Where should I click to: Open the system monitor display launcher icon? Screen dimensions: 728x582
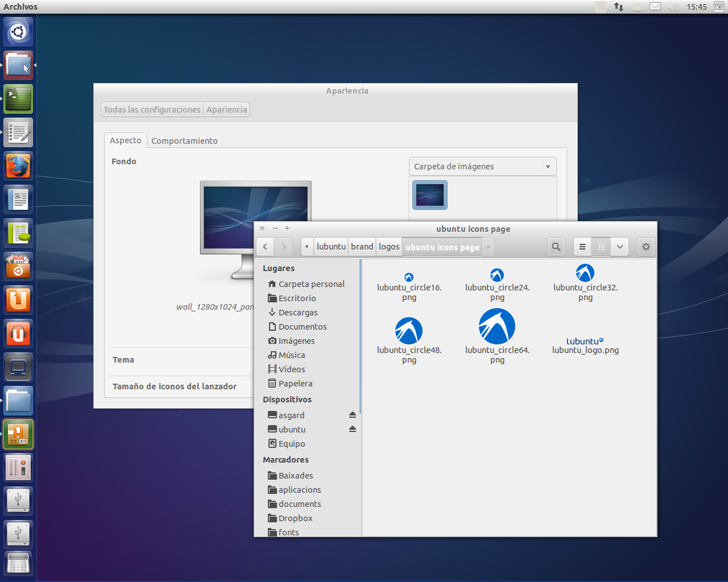[x=18, y=367]
